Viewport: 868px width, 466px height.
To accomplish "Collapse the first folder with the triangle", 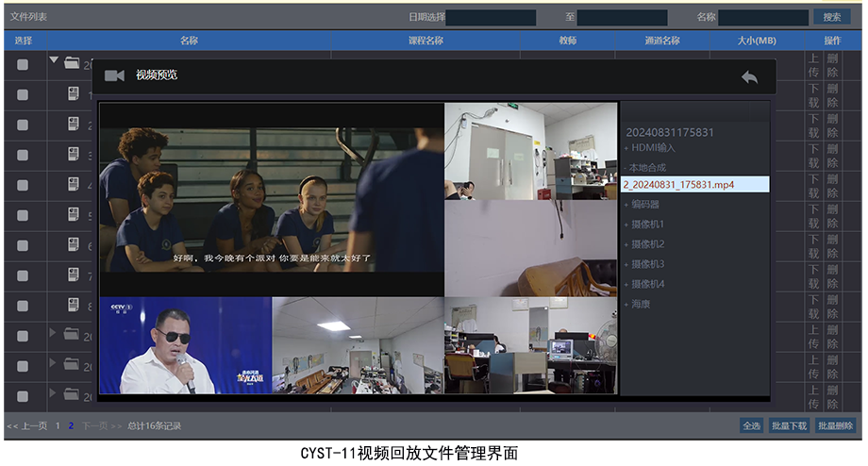I will click(54, 62).
